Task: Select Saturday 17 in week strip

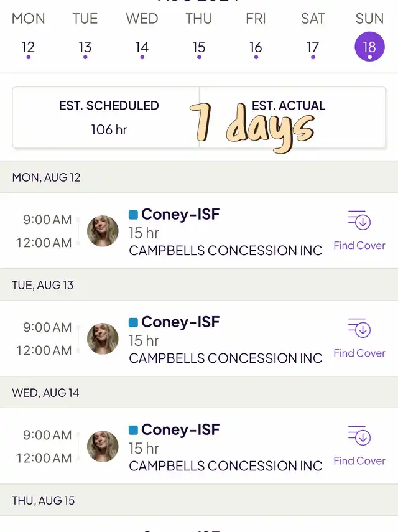Action: 313,49
